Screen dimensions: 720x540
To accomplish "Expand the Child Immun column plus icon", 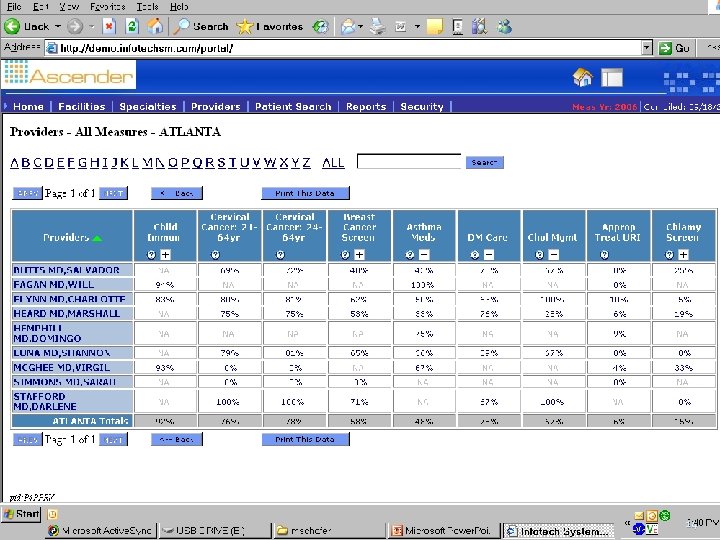I will 166,255.
